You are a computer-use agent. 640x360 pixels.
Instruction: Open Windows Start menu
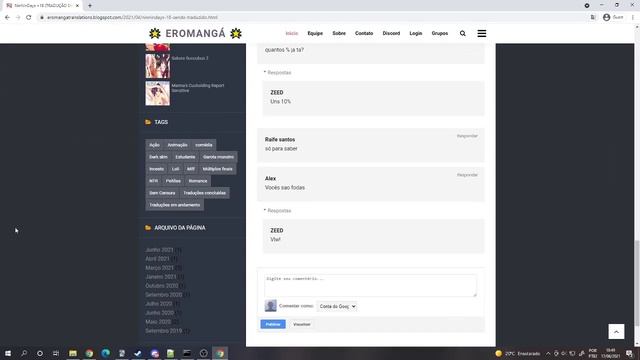click(x=8, y=353)
